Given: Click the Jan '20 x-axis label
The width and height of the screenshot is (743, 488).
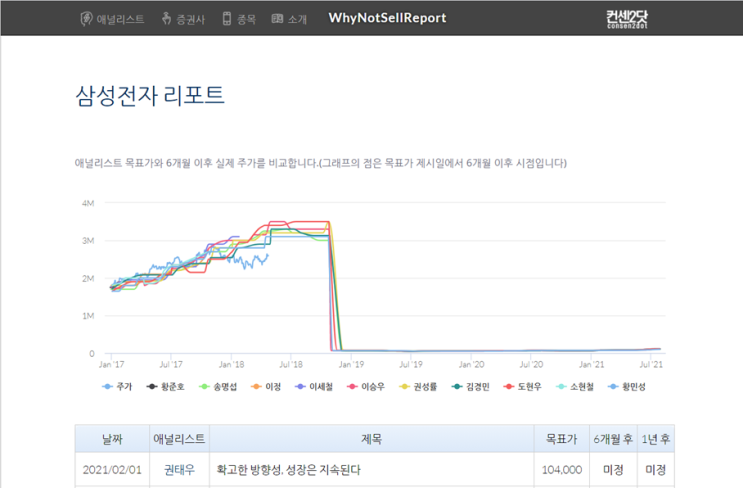Looking at the screenshot, I should point(471,364).
